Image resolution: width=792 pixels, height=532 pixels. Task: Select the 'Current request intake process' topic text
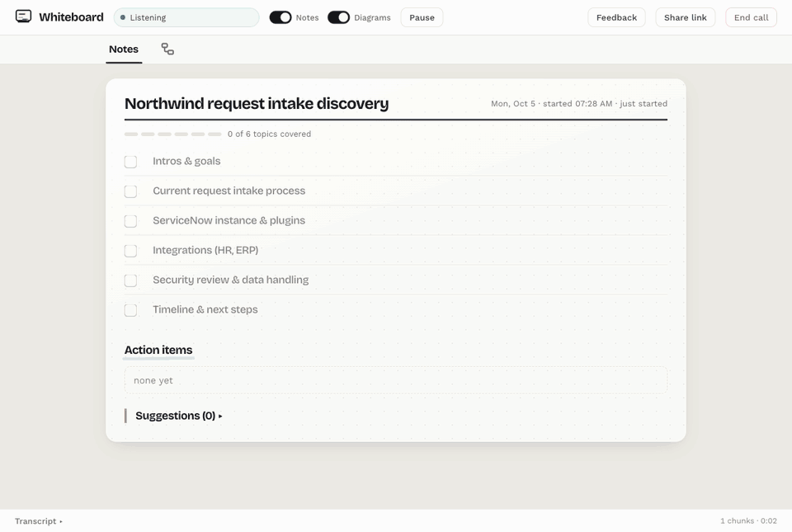point(229,191)
